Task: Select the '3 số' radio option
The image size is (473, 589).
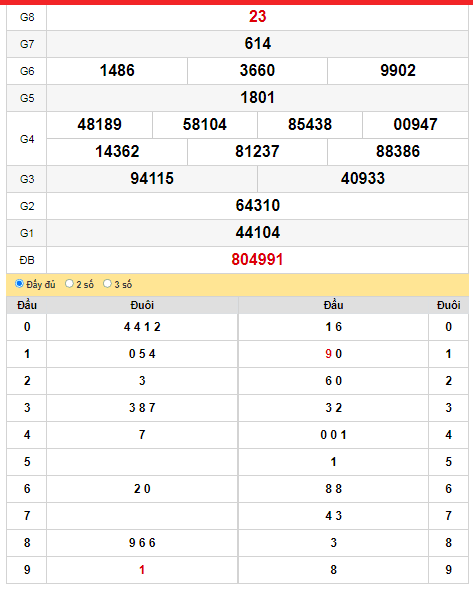Action: [x=107, y=284]
